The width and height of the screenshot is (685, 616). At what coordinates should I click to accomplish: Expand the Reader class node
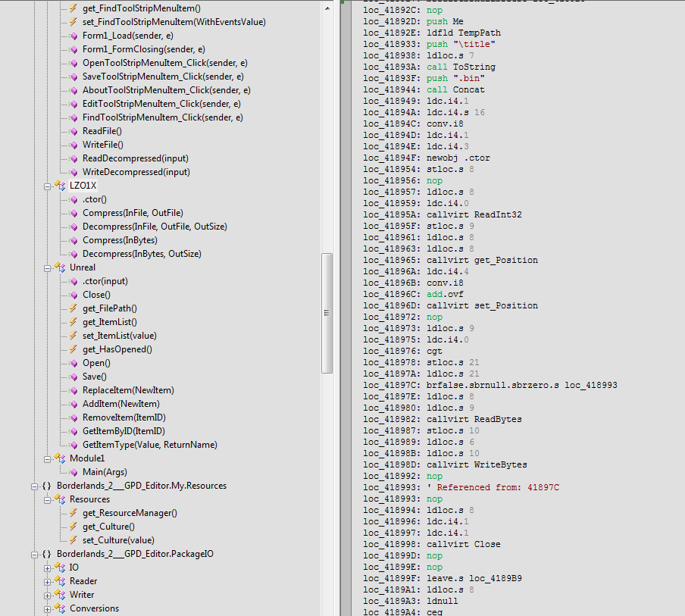point(48,581)
